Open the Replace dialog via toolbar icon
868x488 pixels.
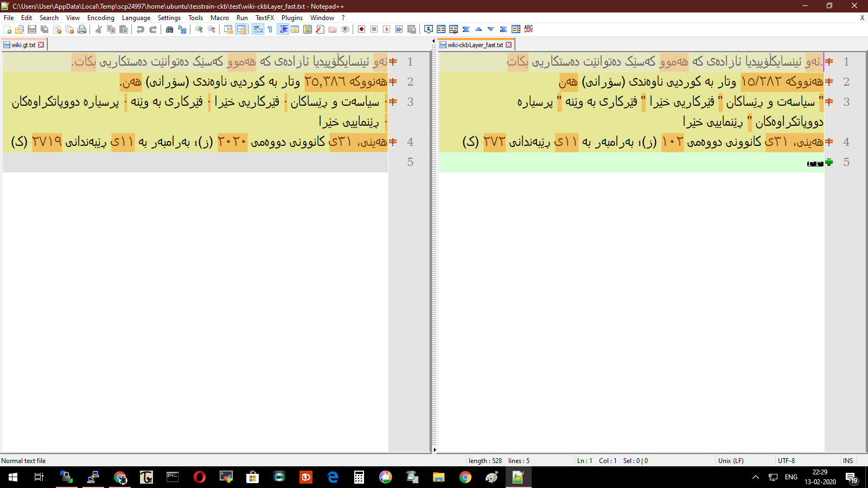pyautogui.click(x=182, y=29)
